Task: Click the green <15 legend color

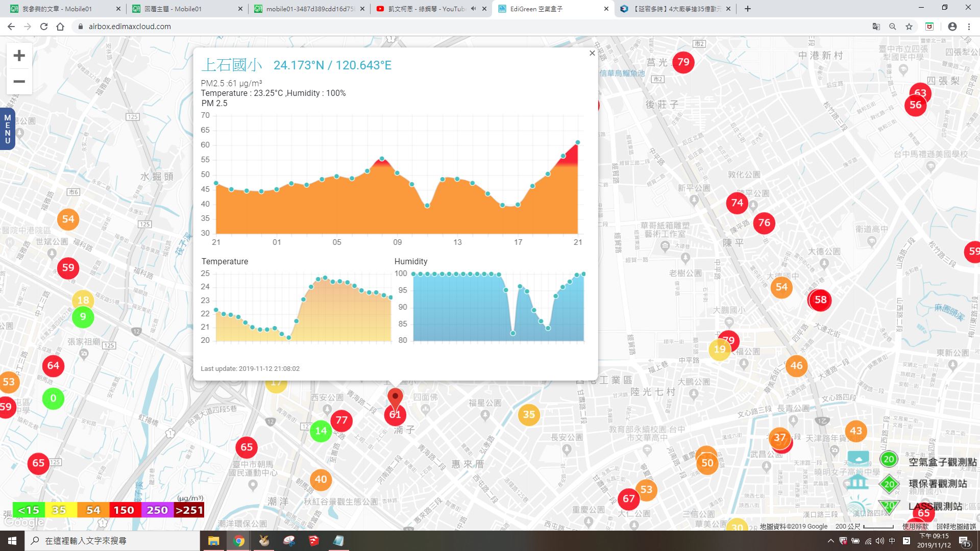Action: (29, 510)
